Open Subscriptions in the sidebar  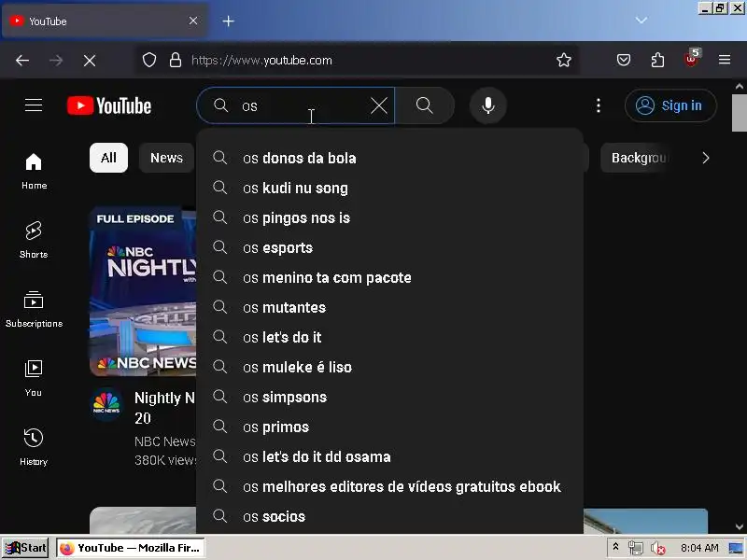[34, 310]
